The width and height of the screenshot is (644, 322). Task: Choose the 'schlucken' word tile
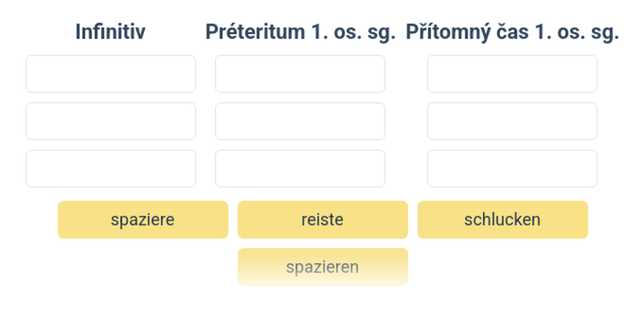point(502,220)
